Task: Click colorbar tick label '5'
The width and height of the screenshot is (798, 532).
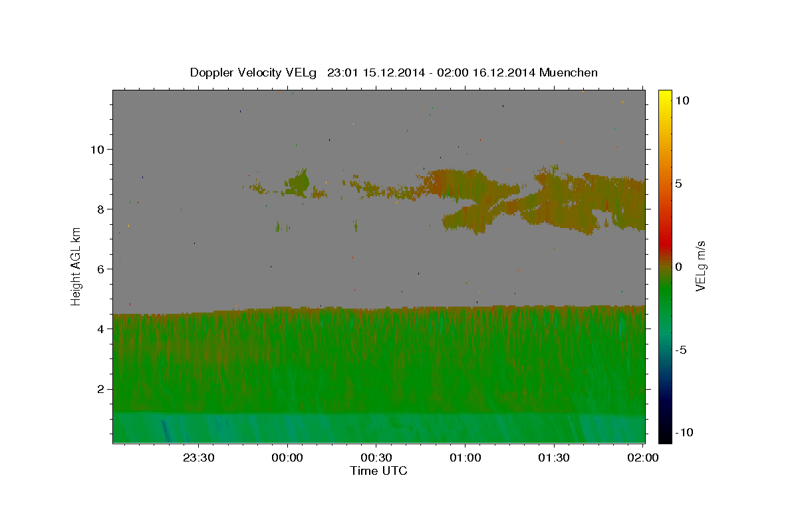Action: click(678, 184)
